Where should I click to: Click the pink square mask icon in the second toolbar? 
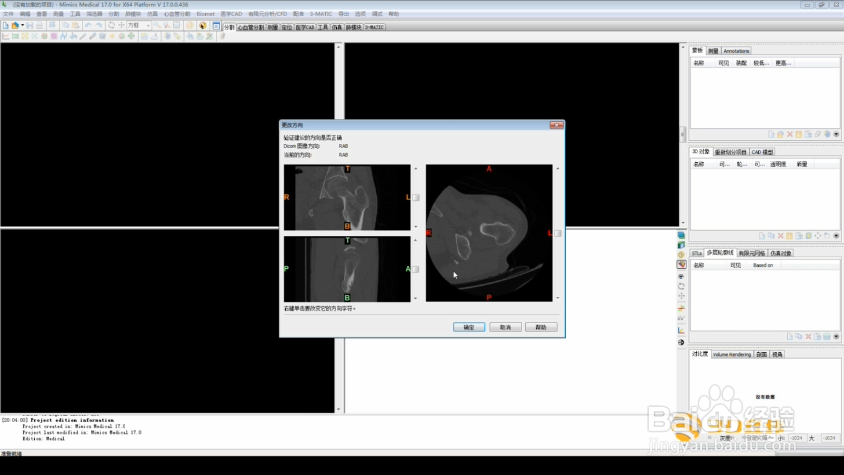tap(54, 36)
